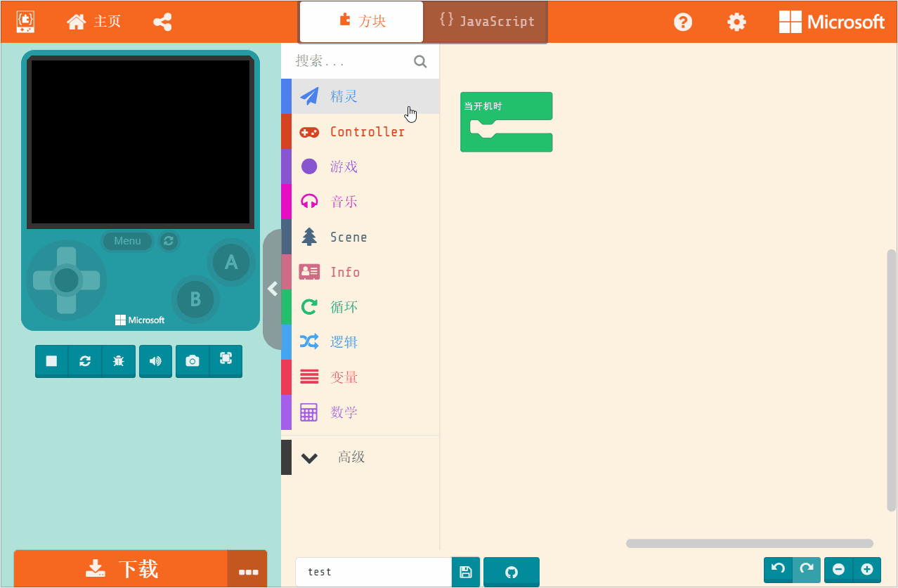This screenshot has height=588, width=898.
Task: Collapse the simulator panel with arrow
Action: pos(273,289)
